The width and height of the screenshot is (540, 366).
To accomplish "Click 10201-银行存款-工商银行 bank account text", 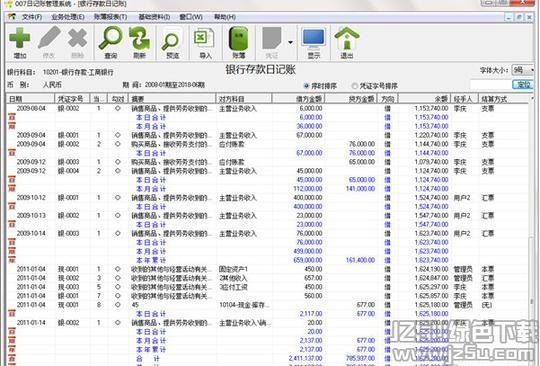I will tap(78, 72).
